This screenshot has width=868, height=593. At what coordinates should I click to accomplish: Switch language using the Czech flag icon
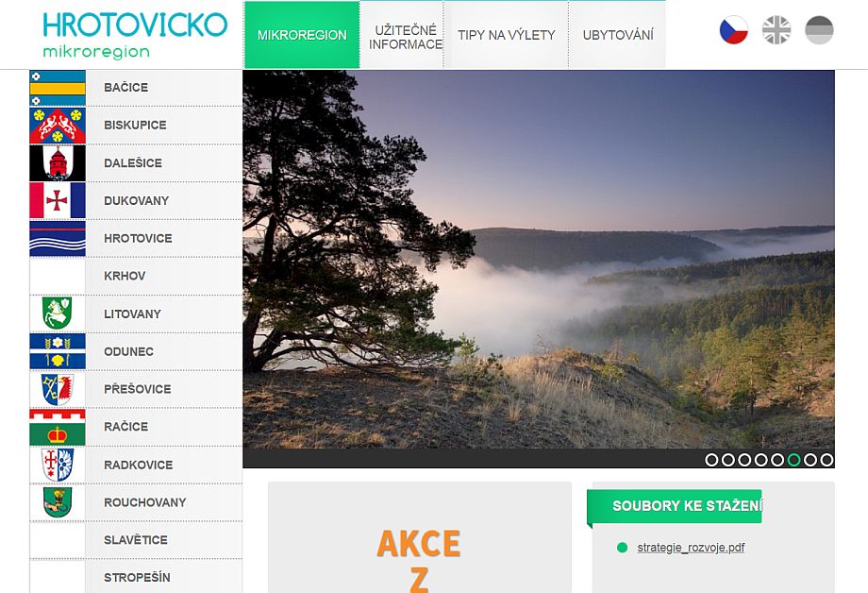point(733,30)
